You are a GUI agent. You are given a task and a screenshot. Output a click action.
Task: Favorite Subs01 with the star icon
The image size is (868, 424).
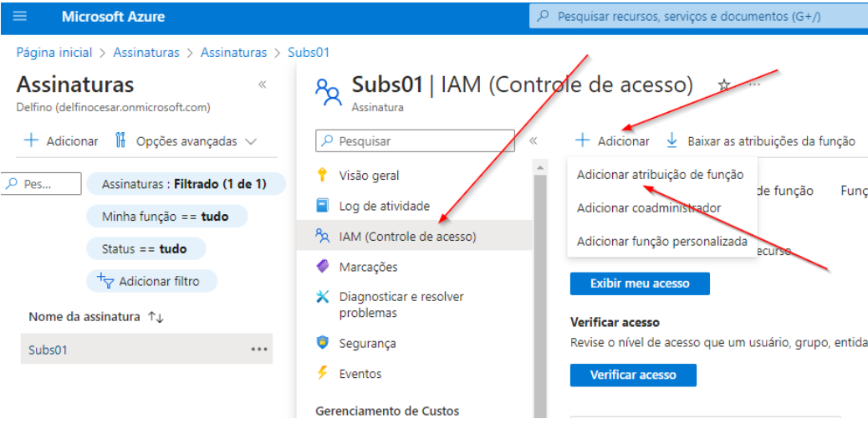pyautogui.click(x=723, y=84)
